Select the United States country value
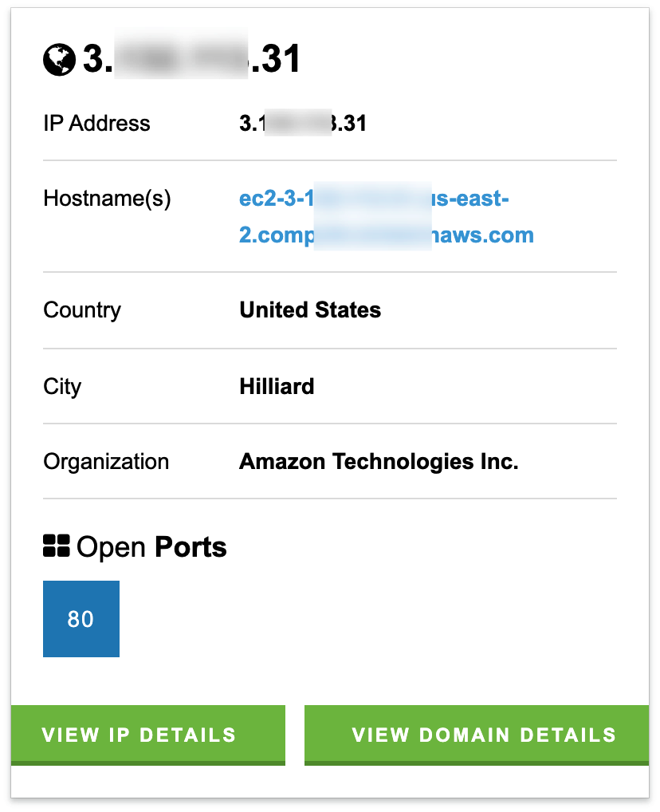 310,310
